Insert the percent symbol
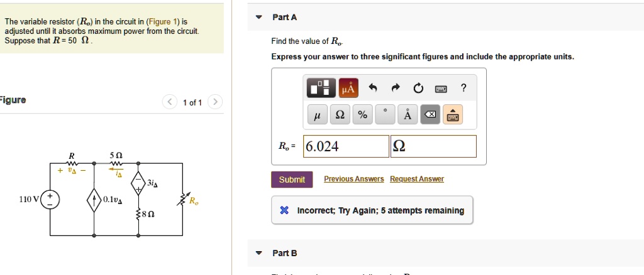644x275 pixels. [362, 116]
